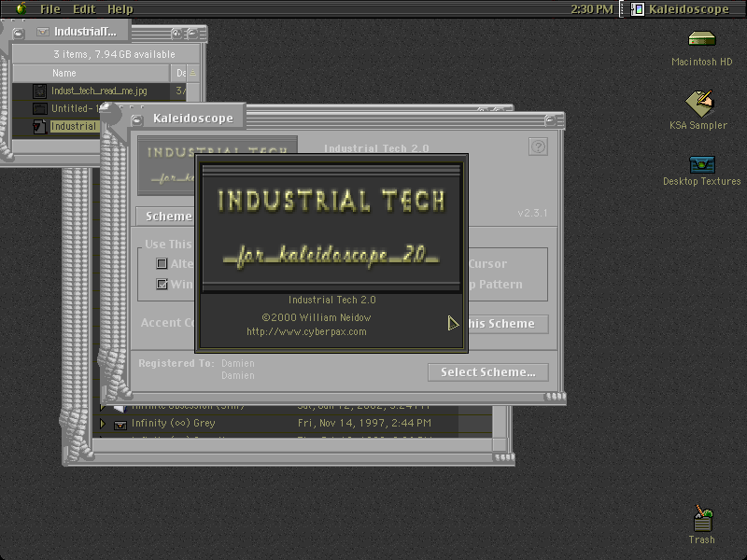
Task: Toggle the checked Win... checkbox
Action: 162,285
